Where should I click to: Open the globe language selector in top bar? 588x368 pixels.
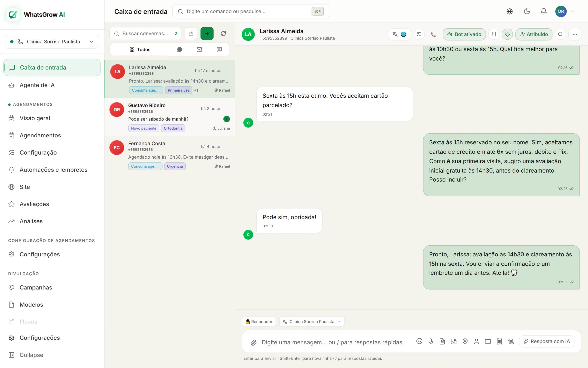click(510, 11)
